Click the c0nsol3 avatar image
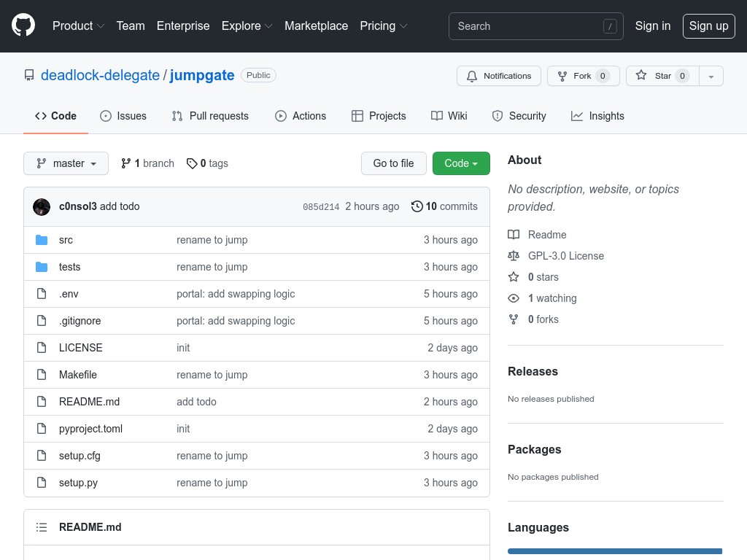Viewport: 747px width, 560px height. 42,206
